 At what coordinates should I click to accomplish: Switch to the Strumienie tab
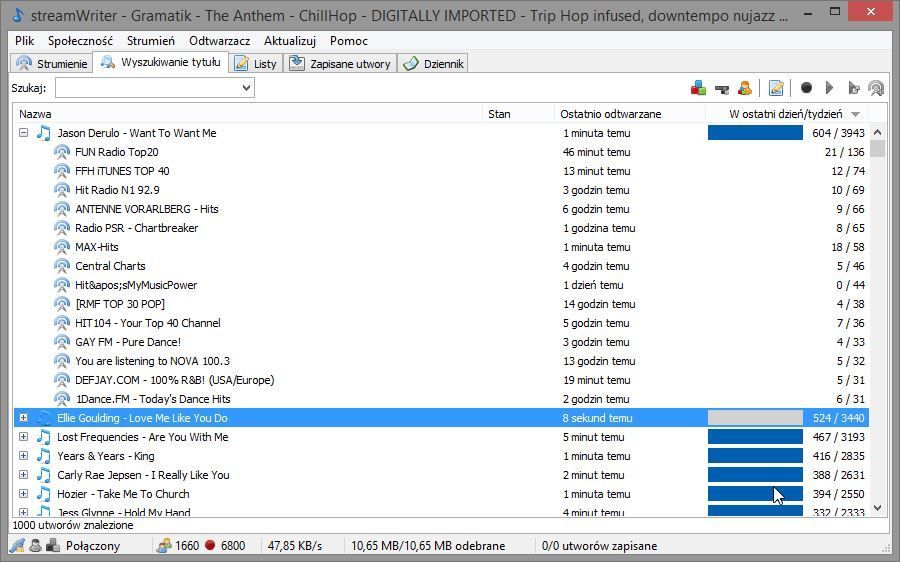pos(52,63)
